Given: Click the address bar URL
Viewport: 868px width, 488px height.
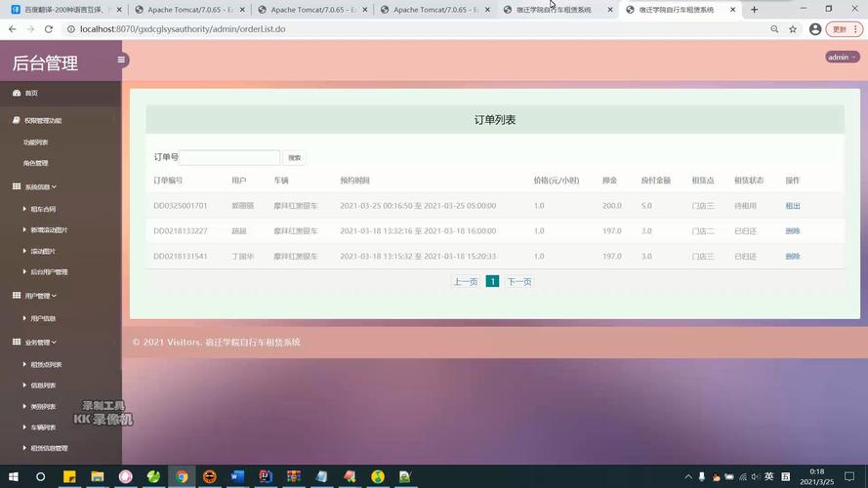Looking at the screenshot, I should coord(183,28).
